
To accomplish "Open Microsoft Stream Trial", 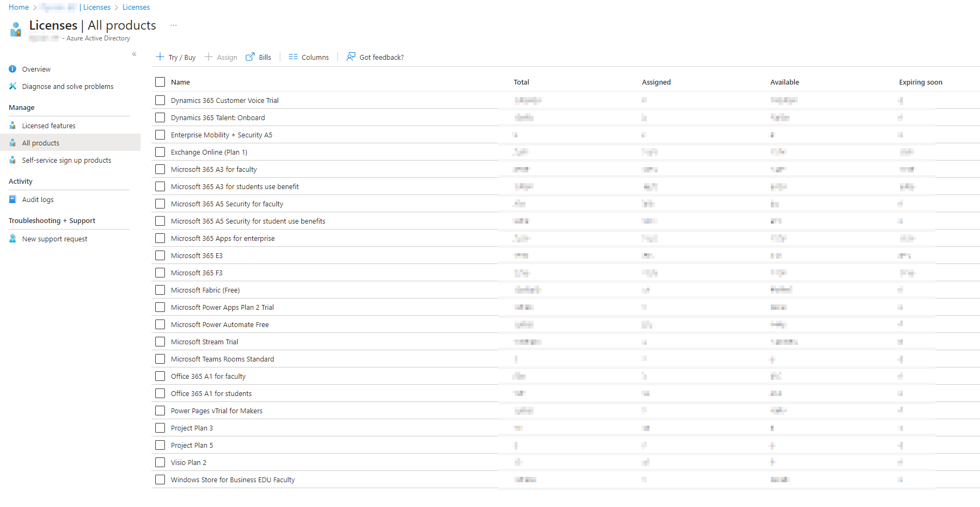I will point(204,342).
